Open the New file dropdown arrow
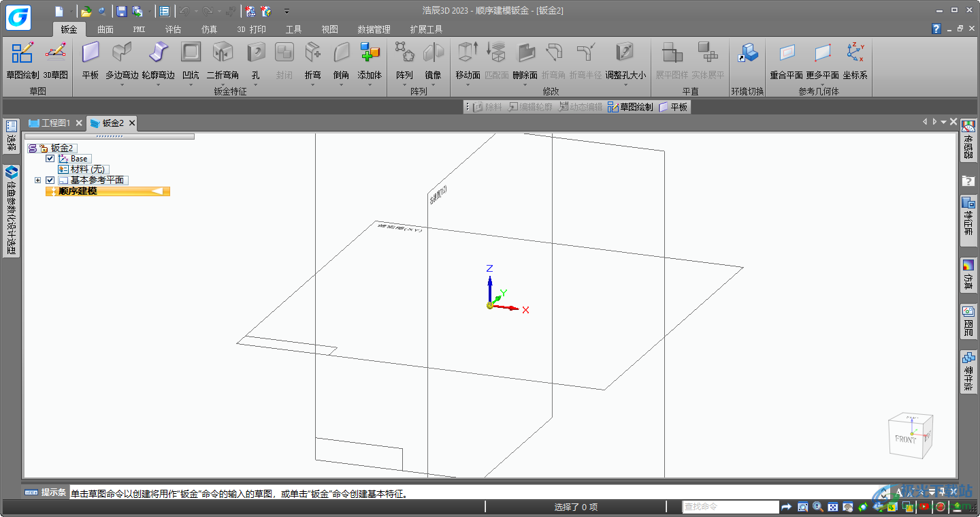This screenshot has width=980, height=517. [x=70, y=11]
